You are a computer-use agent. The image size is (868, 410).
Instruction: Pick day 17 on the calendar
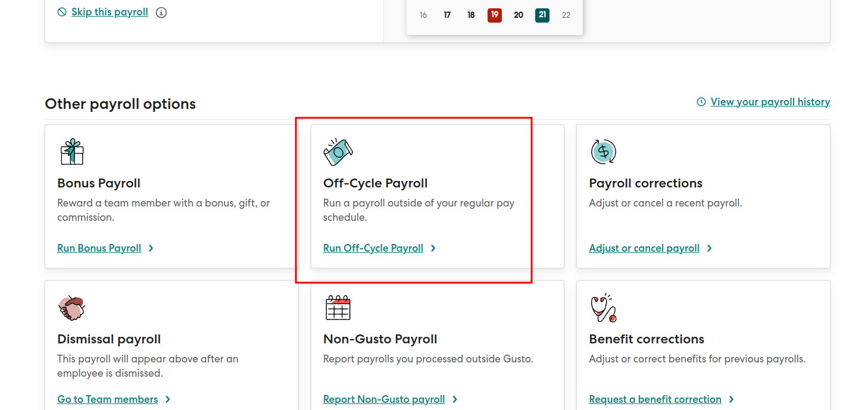(447, 15)
